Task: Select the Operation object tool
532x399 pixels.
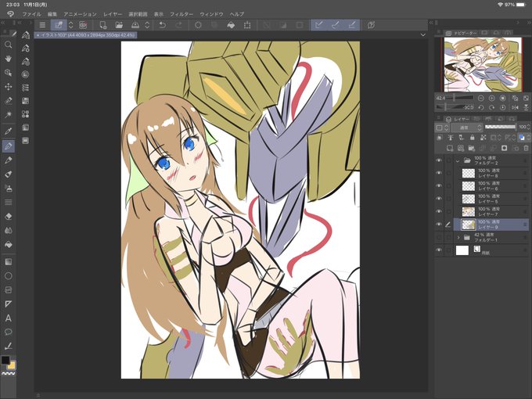Action: (9, 73)
